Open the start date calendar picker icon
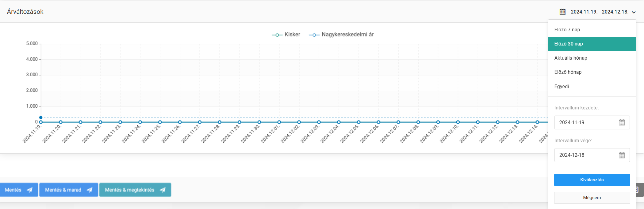Screen dimensions: 644x209 click(x=622, y=122)
